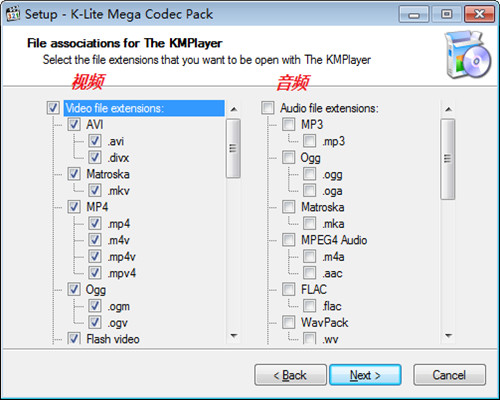Return with the Back button
Viewport: 500px width, 400px height.
coord(290,375)
